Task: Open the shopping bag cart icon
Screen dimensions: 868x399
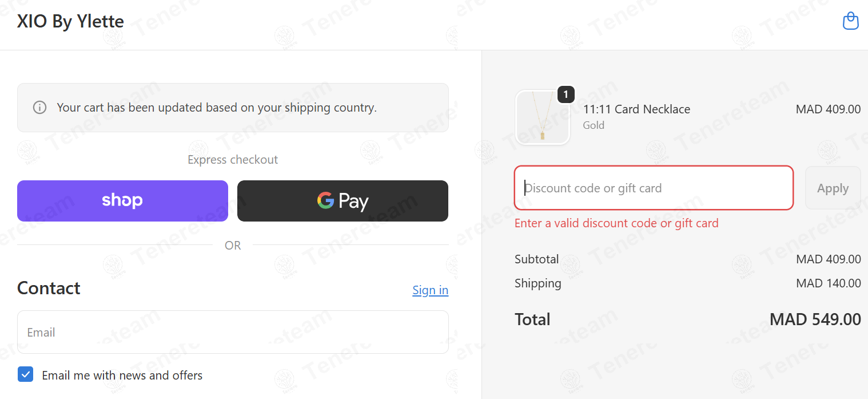Action: (851, 21)
